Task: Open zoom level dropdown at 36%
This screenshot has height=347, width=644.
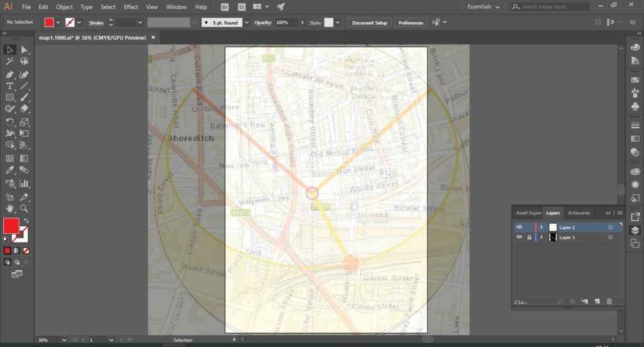Action: pos(64,340)
